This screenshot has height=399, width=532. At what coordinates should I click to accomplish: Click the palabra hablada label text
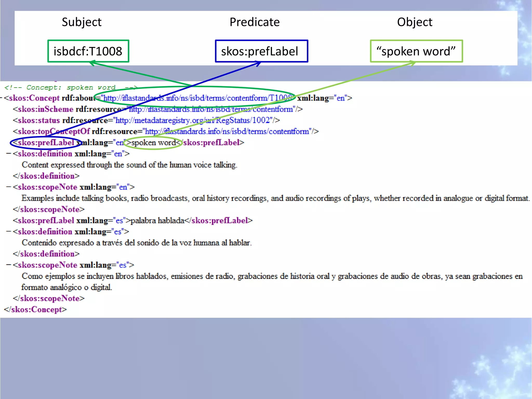157,221
